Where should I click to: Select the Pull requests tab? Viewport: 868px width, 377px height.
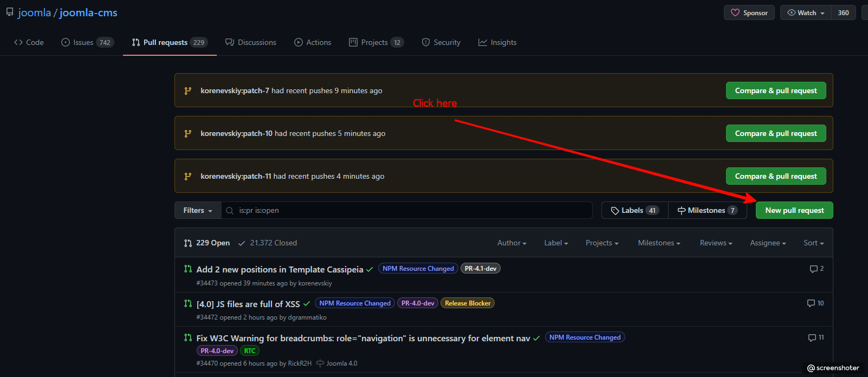(169, 42)
